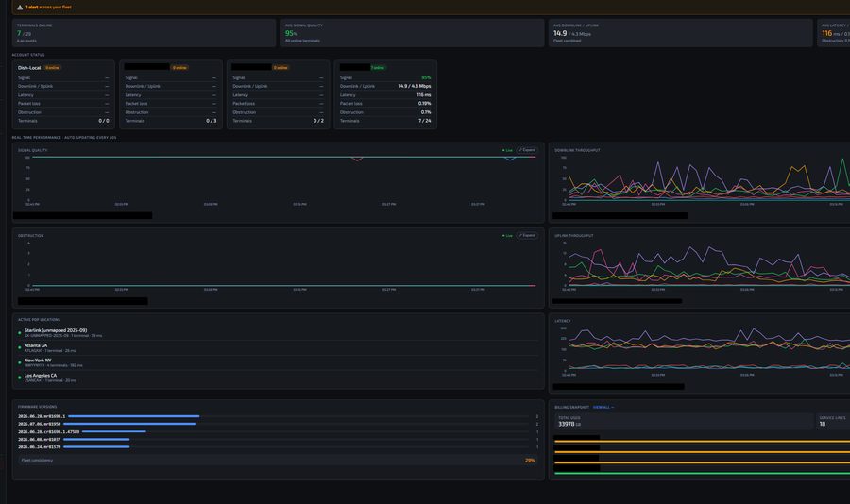The image size is (850, 504).
Task: Click the Fleet consistency label
Action: pos(37,460)
